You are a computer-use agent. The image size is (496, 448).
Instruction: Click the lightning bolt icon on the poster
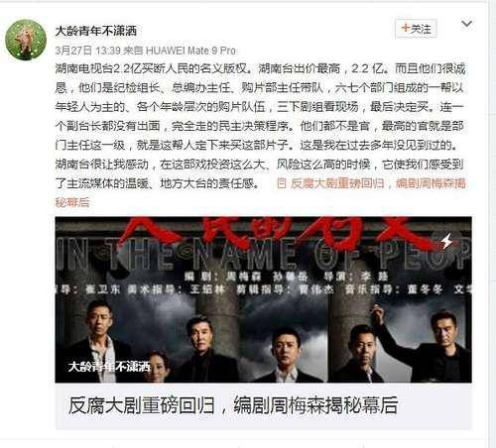point(447,241)
